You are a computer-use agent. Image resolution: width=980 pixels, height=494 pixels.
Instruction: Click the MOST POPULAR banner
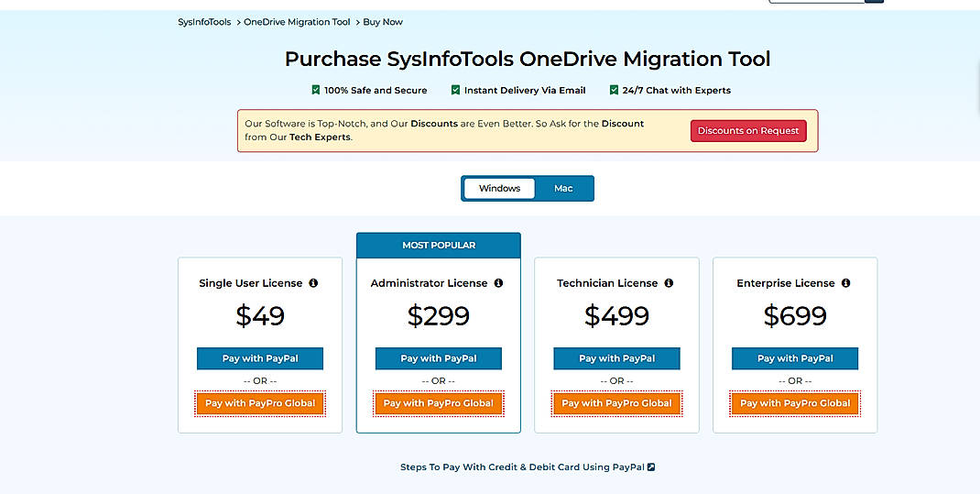pyautogui.click(x=438, y=245)
